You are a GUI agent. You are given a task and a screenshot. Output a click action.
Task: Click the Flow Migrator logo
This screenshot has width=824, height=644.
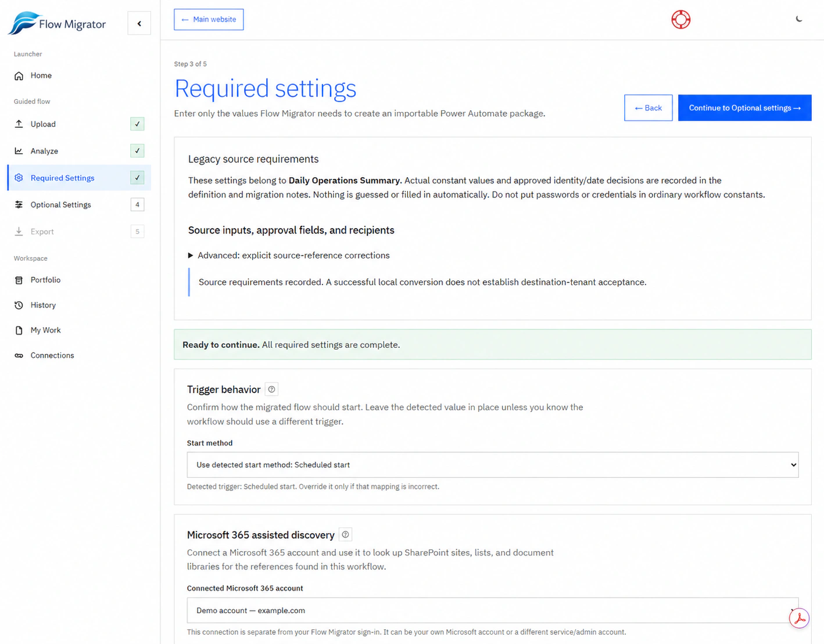coord(57,23)
